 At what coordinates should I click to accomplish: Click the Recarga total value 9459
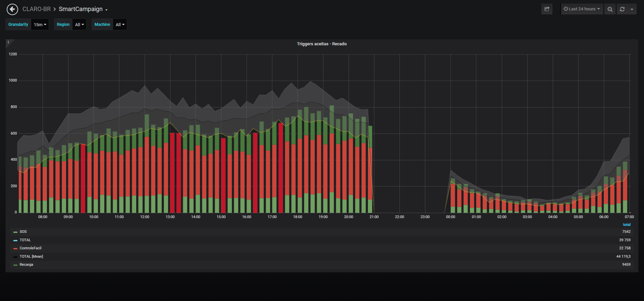[626, 265]
